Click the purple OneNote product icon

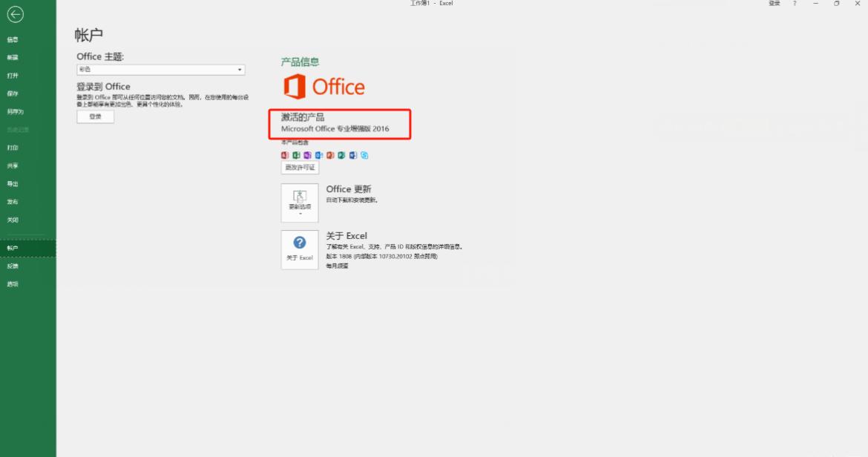pos(307,156)
